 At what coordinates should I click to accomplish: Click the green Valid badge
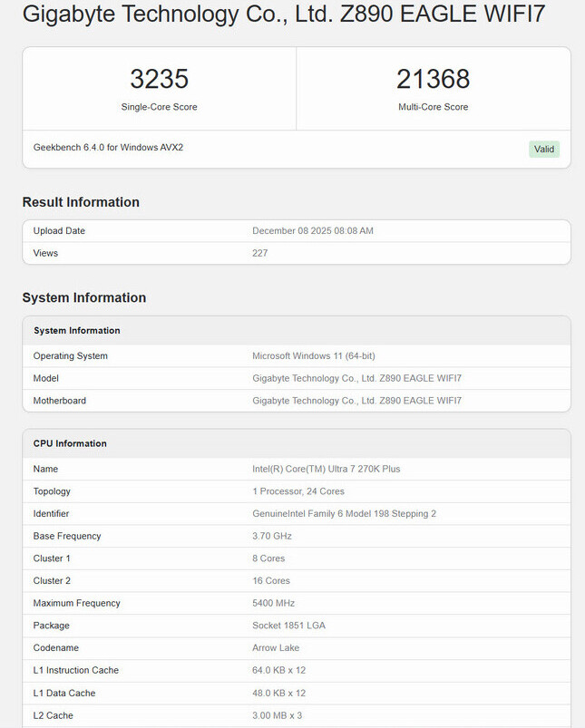click(x=544, y=149)
